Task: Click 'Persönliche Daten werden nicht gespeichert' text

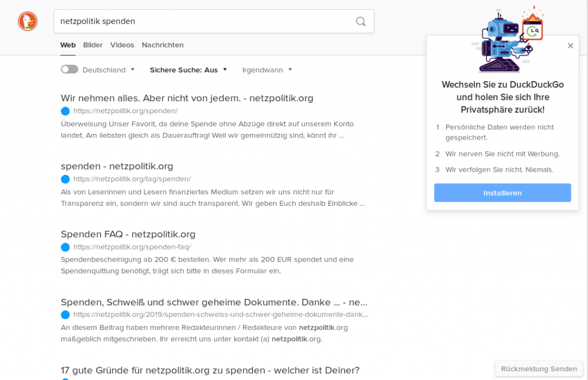Action: pos(500,132)
